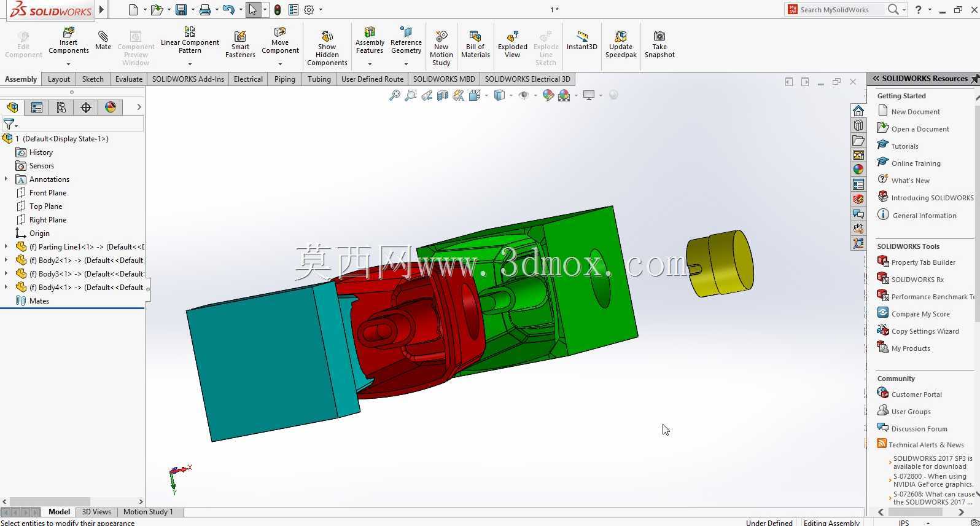Toggle Instant3D mode
Image resolution: width=980 pixels, height=526 pixels.
pyautogui.click(x=581, y=41)
